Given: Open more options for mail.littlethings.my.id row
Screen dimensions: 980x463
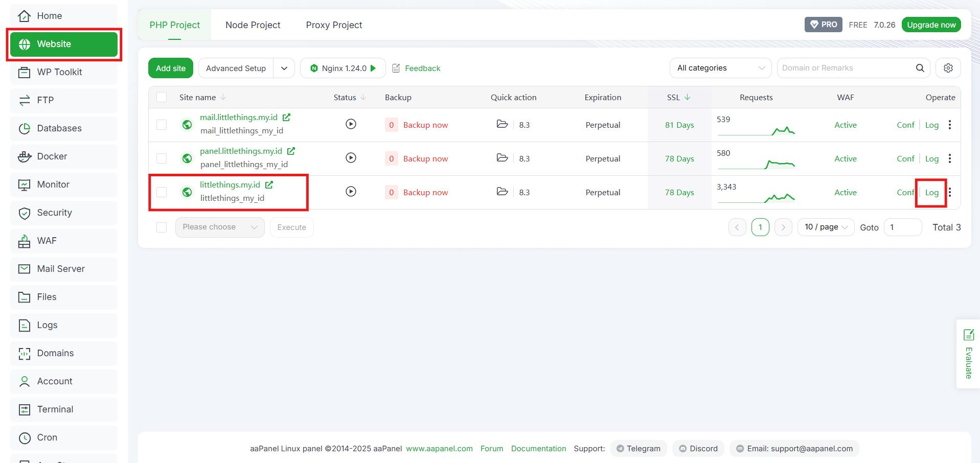Looking at the screenshot, I should pyautogui.click(x=950, y=125).
